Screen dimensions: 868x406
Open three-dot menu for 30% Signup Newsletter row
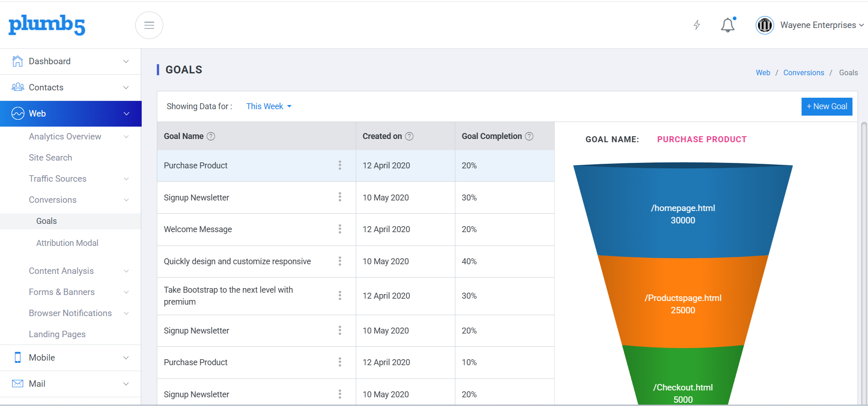pyautogui.click(x=340, y=197)
